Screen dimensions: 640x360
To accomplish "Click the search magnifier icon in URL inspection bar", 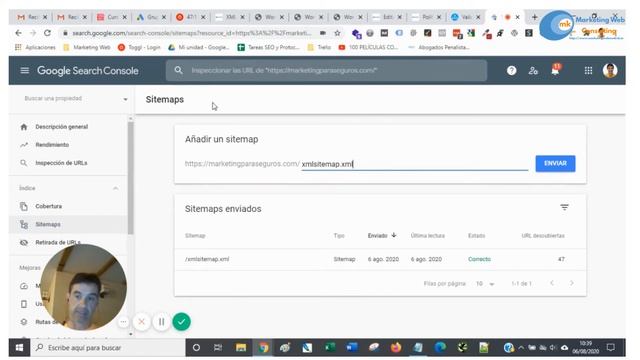I will pos(178,70).
